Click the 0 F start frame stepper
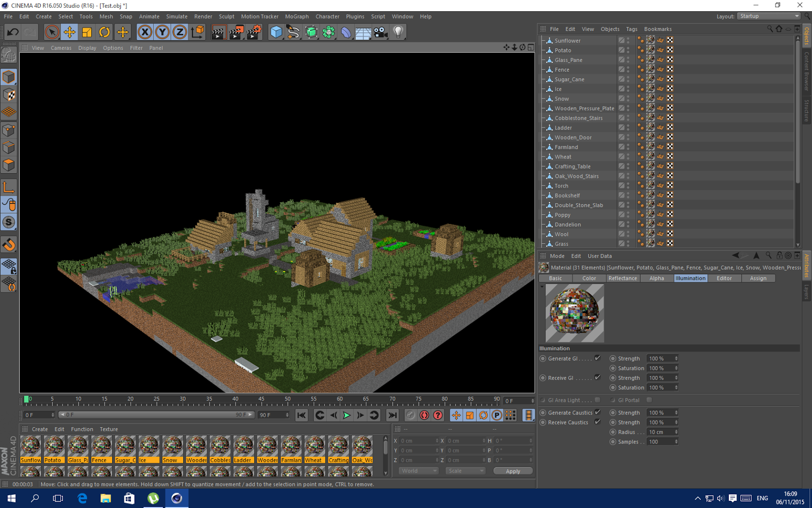812x508 pixels. 53,415
